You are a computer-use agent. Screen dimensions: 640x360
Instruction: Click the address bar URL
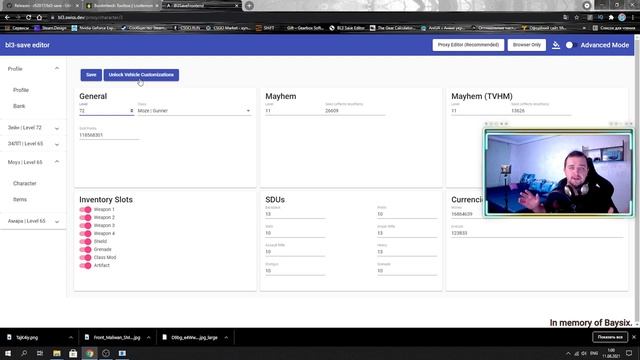tap(90, 18)
